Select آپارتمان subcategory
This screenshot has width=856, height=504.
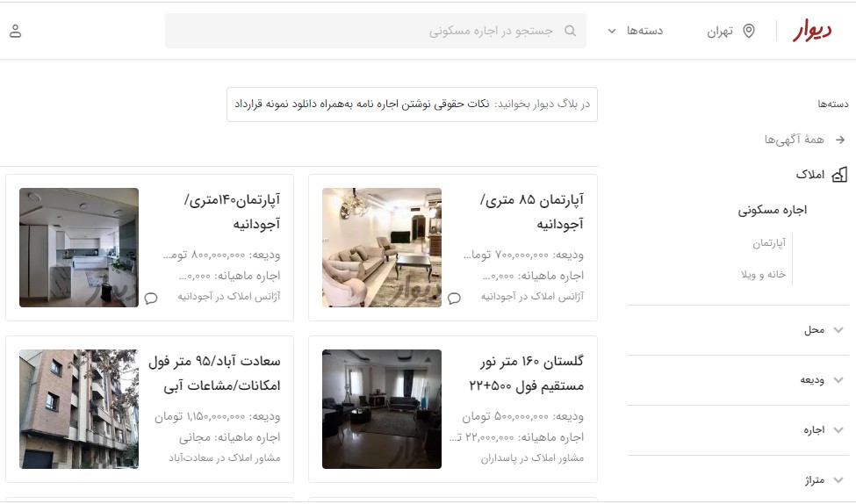tap(769, 243)
